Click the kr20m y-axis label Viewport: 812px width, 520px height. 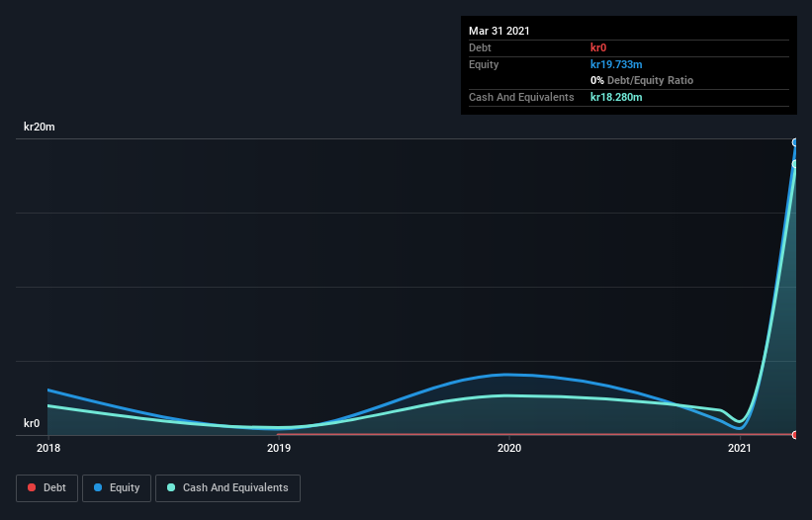pyautogui.click(x=40, y=127)
